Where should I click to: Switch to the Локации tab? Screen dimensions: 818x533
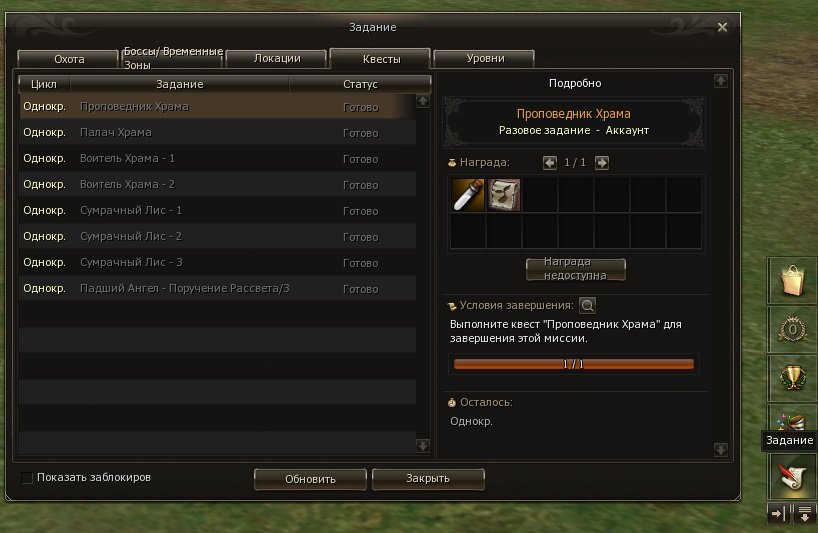pyautogui.click(x=277, y=58)
